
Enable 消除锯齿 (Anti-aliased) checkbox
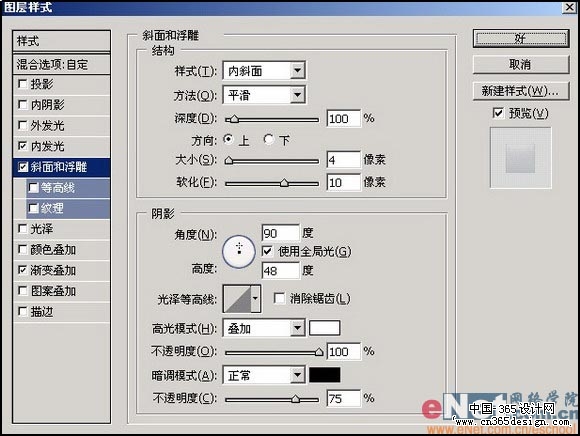(x=279, y=298)
